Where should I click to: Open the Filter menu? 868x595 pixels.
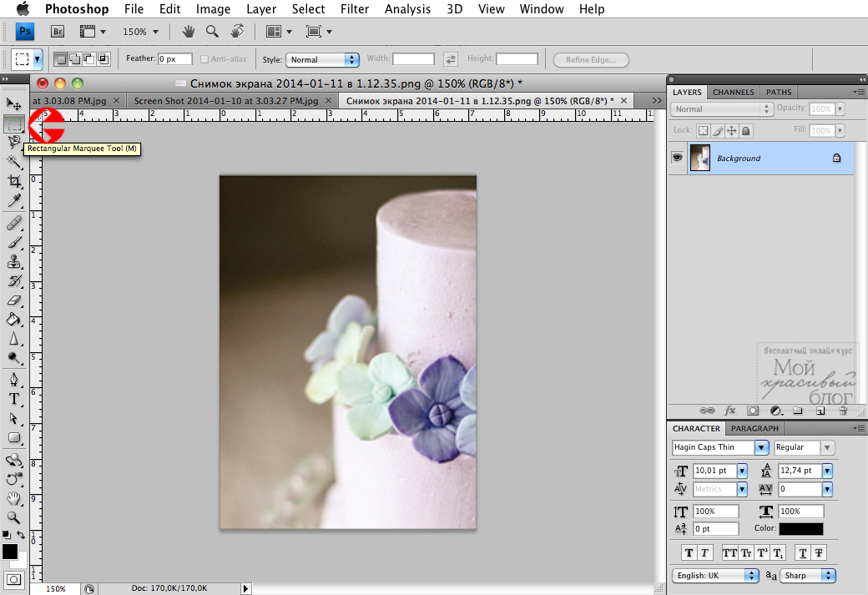(x=354, y=9)
